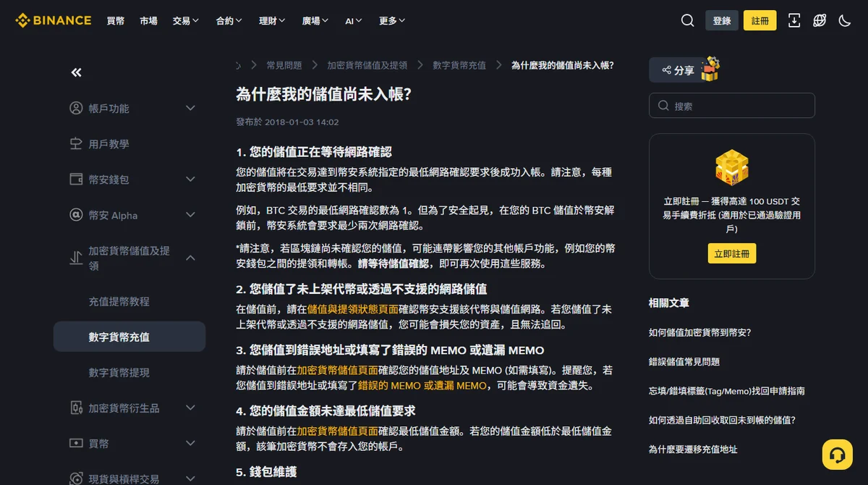Screen dimensions: 868x485
Task: Expand the 帳戶功能 section chevron
Action: tap(190, 108)
